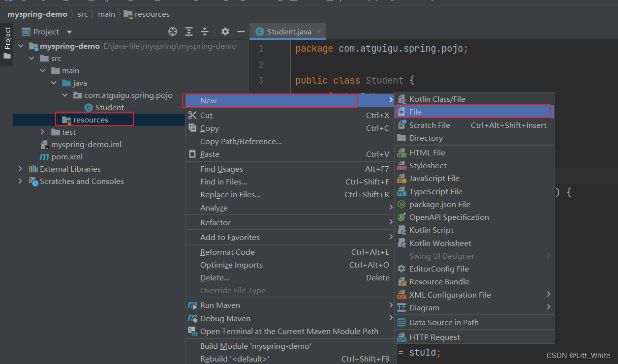
Task: Open the Project view dropdown arrow
Action: 69,32
